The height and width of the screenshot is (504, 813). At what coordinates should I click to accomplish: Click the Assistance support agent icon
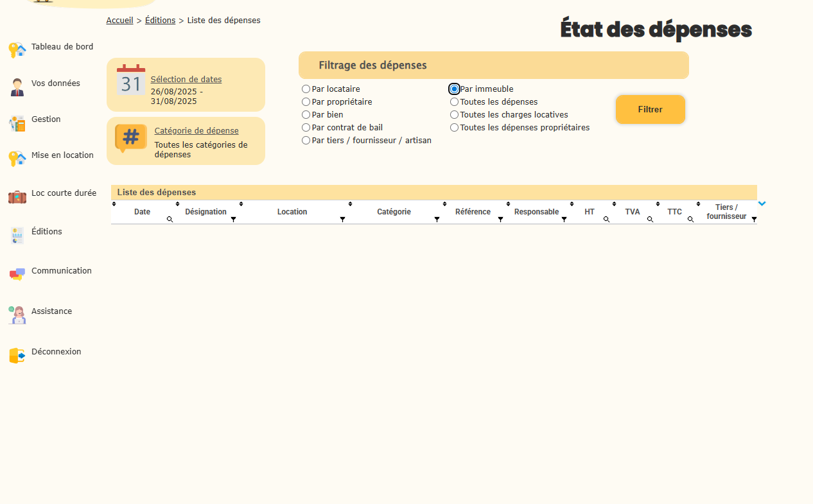(17, 315)
